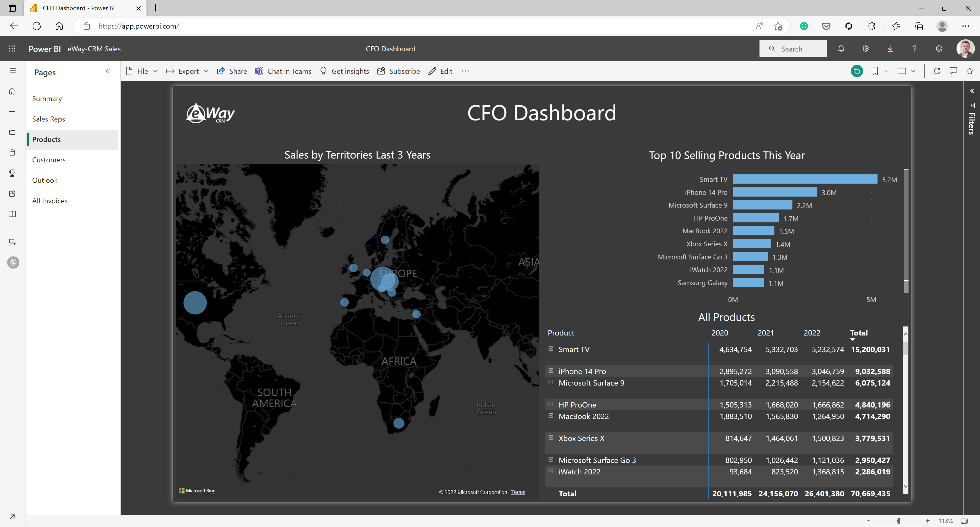
Task: Click the expand arrow at bottom left
Action: pos(12,517)
